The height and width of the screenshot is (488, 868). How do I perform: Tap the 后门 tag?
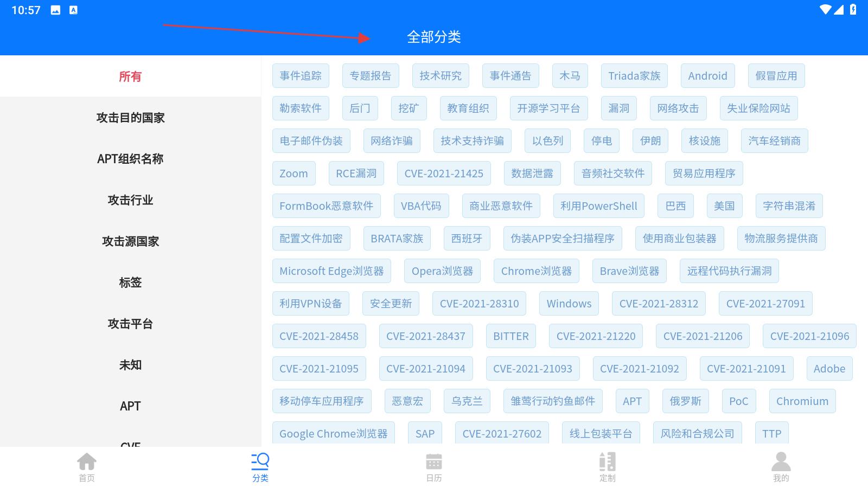point(360,108)
